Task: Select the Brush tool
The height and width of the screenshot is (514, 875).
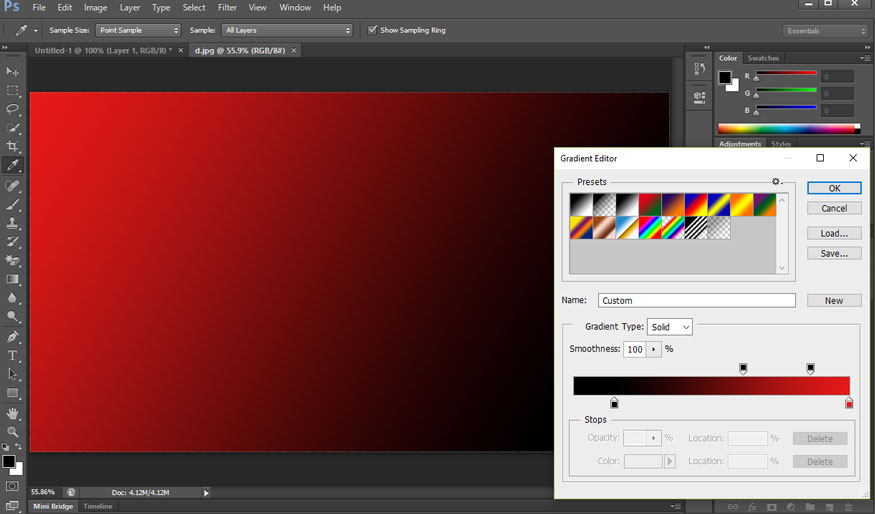Action: click(12, 204)
